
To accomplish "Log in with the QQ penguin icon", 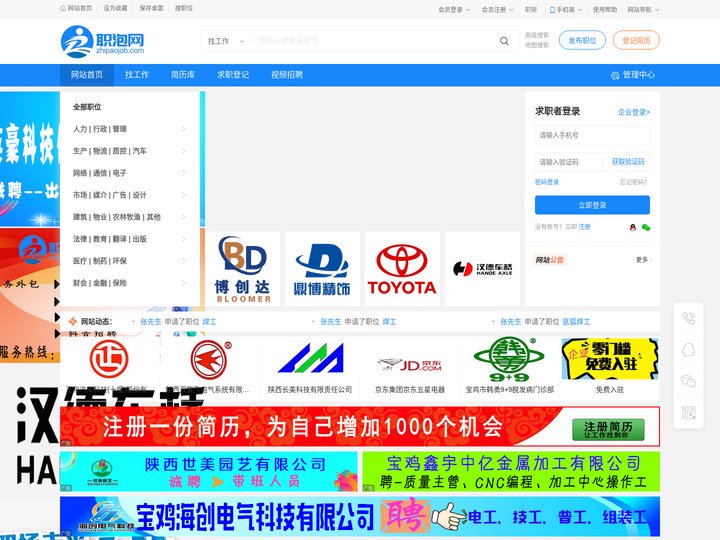I will click(633, 227).
